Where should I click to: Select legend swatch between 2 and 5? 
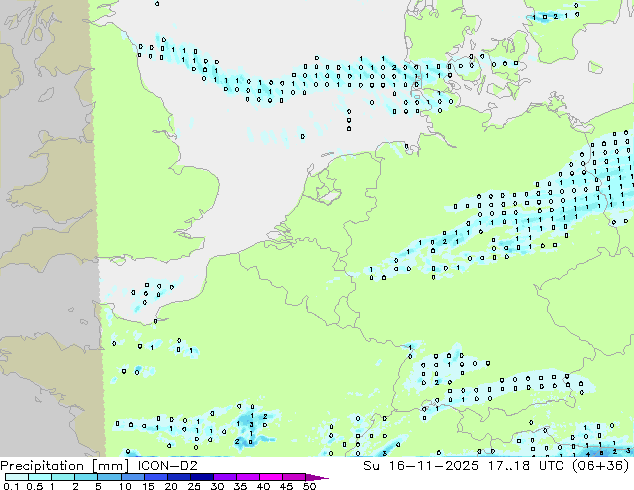click(86, 477)
